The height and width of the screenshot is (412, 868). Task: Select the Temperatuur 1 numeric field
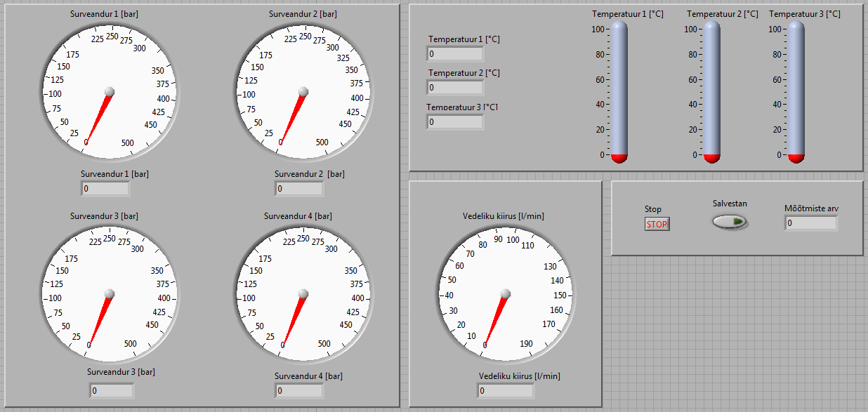pos(454,54)
